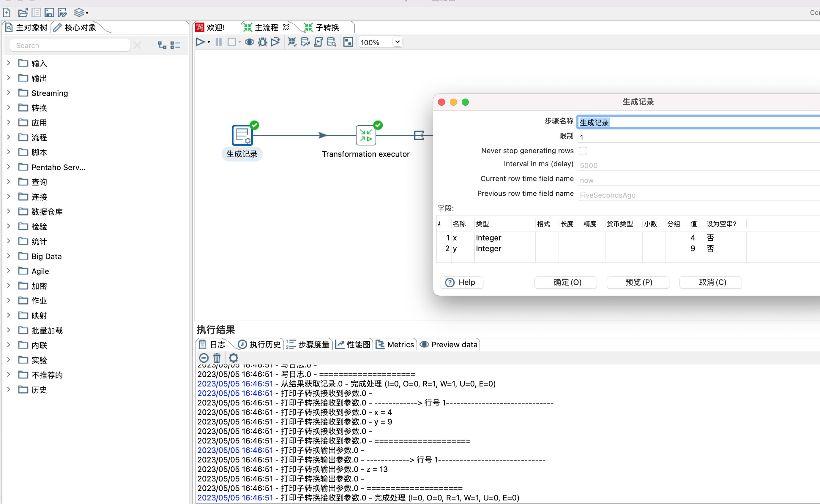This screenshot has height=504, width=820.
Task: Run the transformation with the play icon
Action: [200, 42]
